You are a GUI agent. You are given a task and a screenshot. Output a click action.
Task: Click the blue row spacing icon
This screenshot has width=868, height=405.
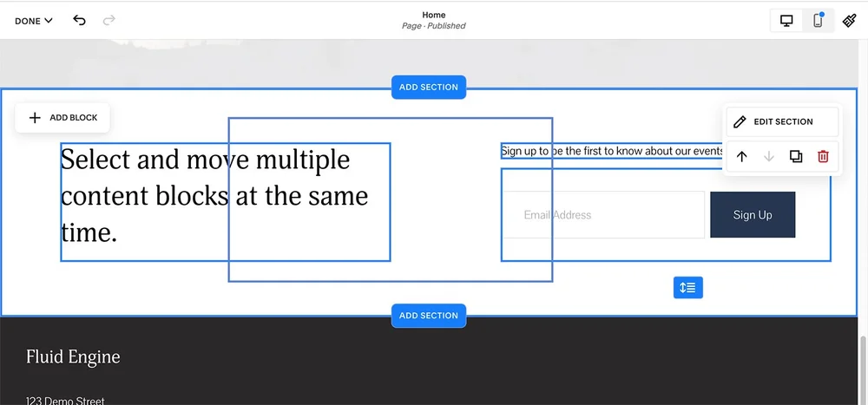pos(688,288)
